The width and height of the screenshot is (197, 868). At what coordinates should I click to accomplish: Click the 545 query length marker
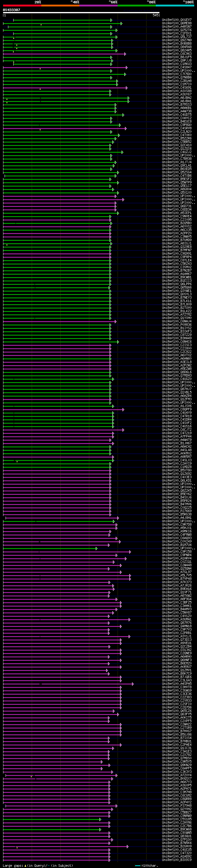(155, 15)
